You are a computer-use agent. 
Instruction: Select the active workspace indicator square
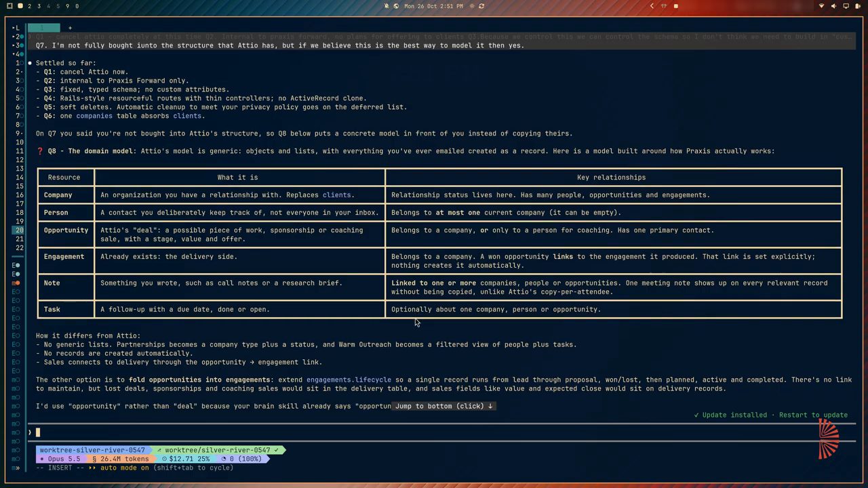pyautogui.click(x=20, y=6)
